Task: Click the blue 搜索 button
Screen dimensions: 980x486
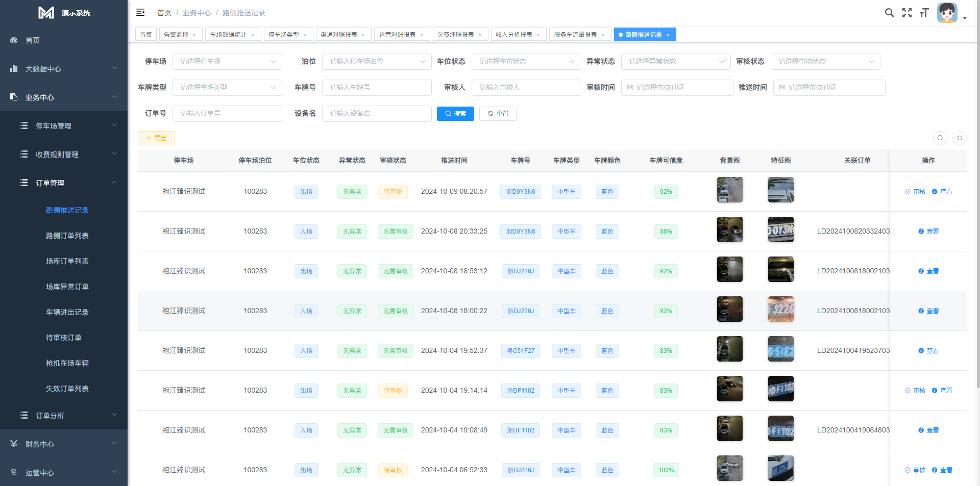Action: pyautogui.click(x=455, y=114)
